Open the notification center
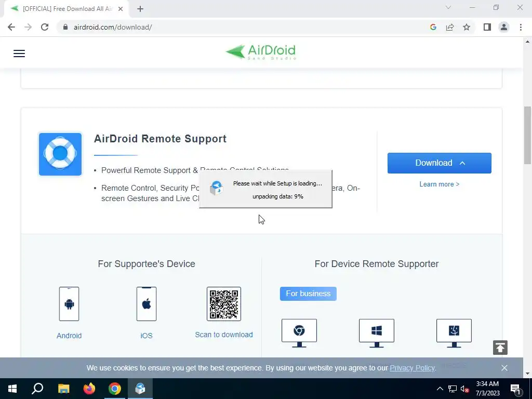 [x=515, y=389]
